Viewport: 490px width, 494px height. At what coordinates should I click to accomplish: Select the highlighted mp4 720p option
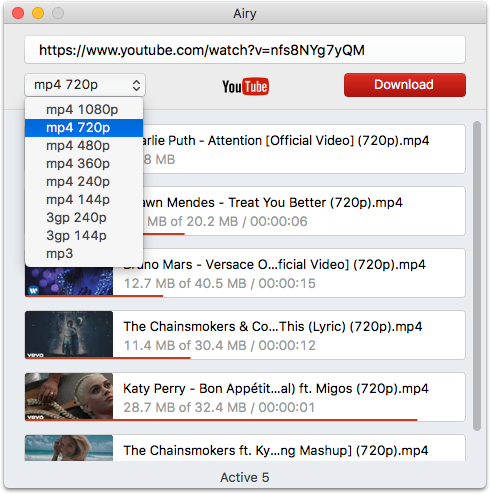point(84,128)
